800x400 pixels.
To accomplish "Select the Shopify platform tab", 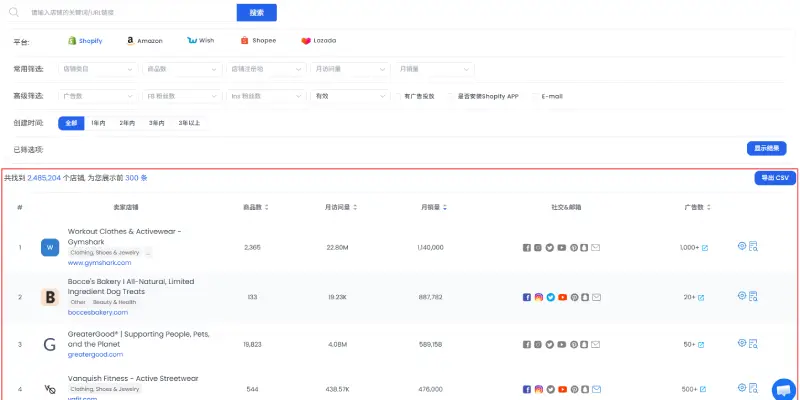I will pos(85,41).
